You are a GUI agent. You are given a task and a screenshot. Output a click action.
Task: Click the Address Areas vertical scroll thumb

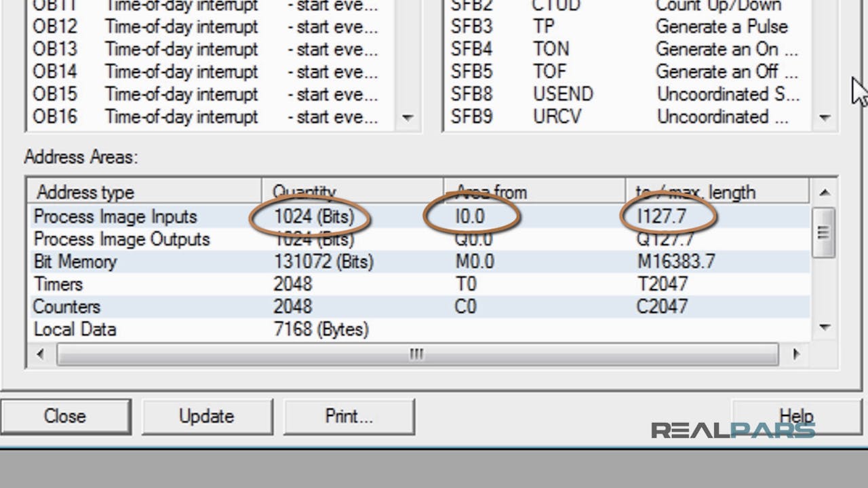point(824,233)
